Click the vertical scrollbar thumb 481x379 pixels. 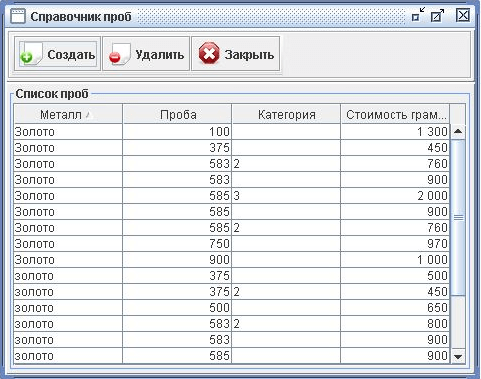coord(458,217)
